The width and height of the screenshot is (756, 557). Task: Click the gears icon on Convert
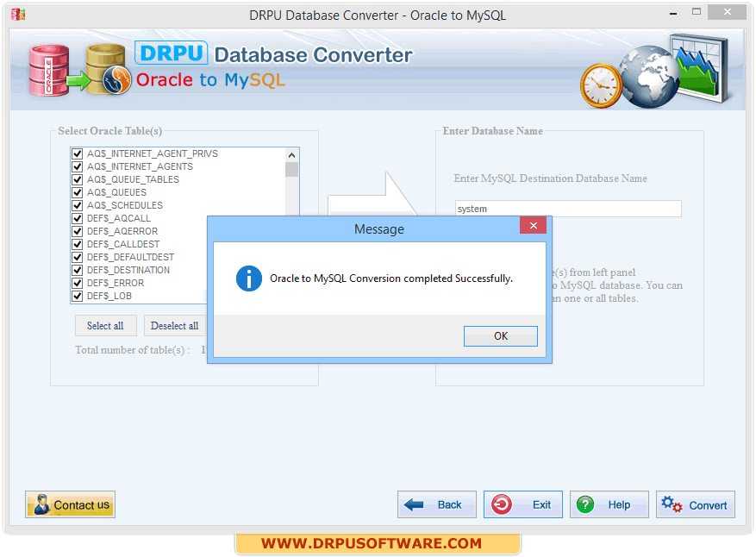click(x=672, y=504)
